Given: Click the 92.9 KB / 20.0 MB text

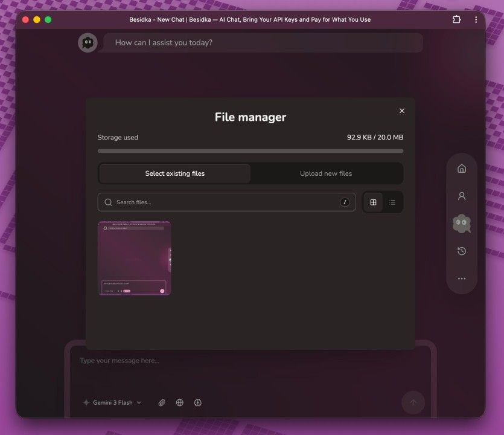Looking at the screenshot, I should point(375,137).
